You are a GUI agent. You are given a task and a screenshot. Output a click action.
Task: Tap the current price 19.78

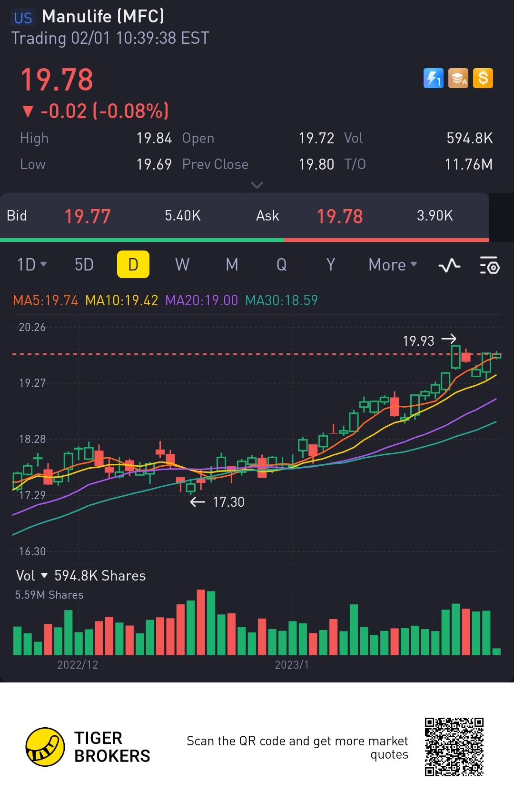click(x=57, y=80)
